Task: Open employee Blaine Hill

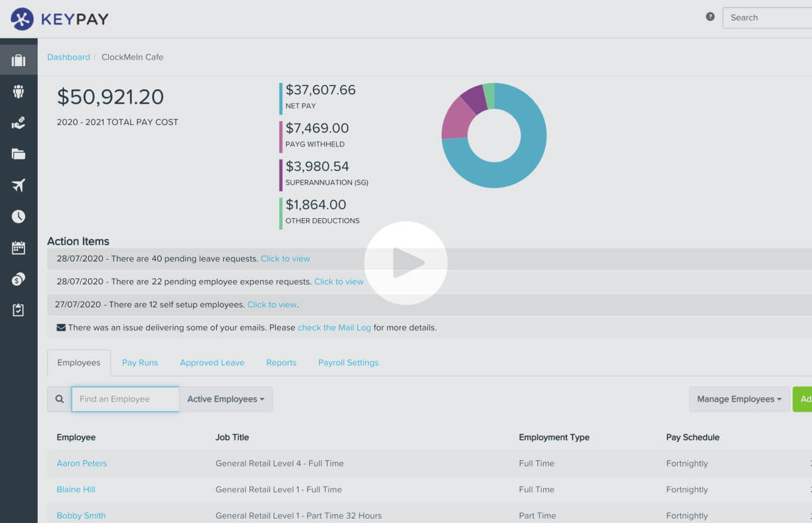Action: click(x=76, y=490)
